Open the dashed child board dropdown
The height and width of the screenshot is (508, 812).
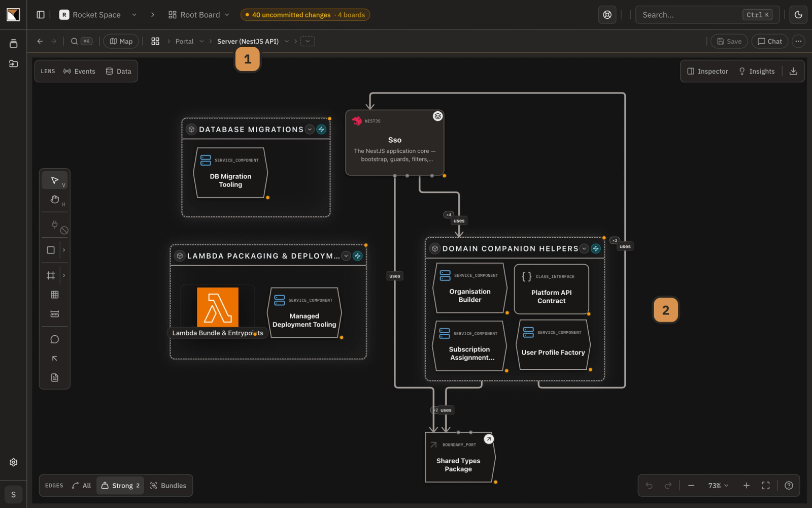point(308,41)
